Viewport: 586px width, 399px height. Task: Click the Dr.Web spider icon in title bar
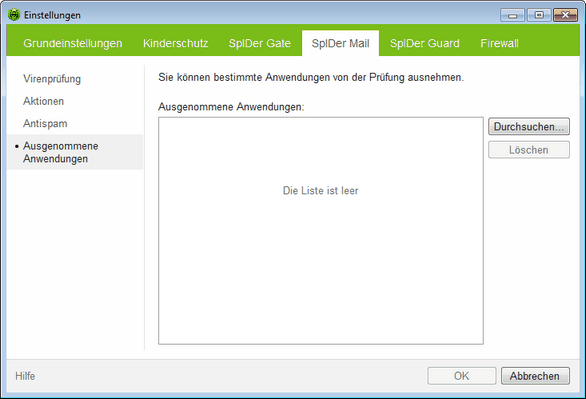[x=14, y=15]
